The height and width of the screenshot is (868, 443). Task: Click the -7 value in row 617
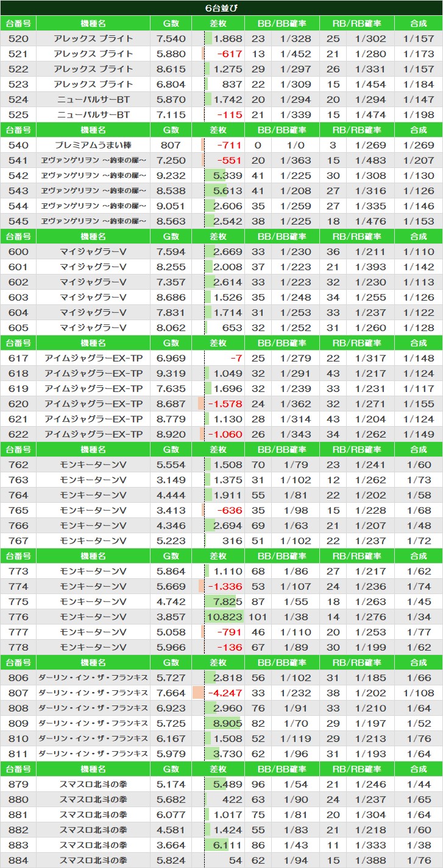pyautogui.click(x=236, y=358)
